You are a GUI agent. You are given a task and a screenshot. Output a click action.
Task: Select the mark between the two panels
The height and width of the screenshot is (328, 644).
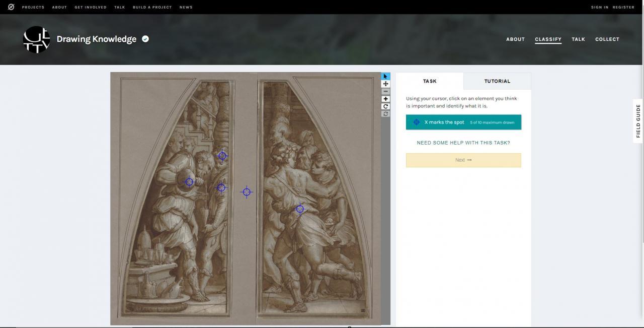pyautogui.click(x=247, y=192)
